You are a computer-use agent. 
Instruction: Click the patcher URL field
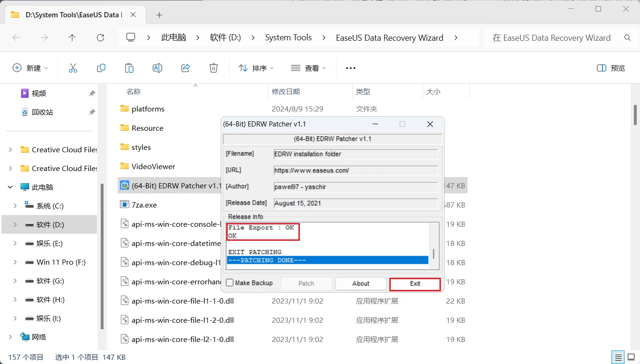click(x=356, y=171)
